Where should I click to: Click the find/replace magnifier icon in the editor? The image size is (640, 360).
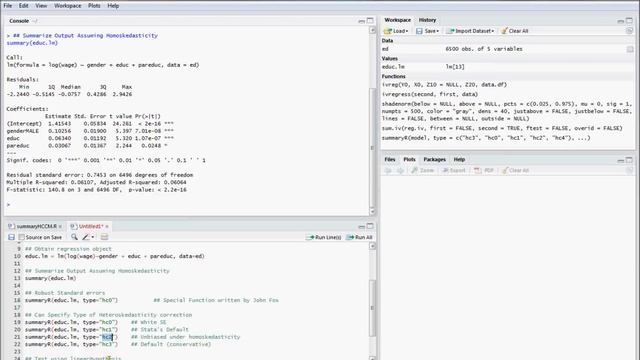(x=74, y=237)
